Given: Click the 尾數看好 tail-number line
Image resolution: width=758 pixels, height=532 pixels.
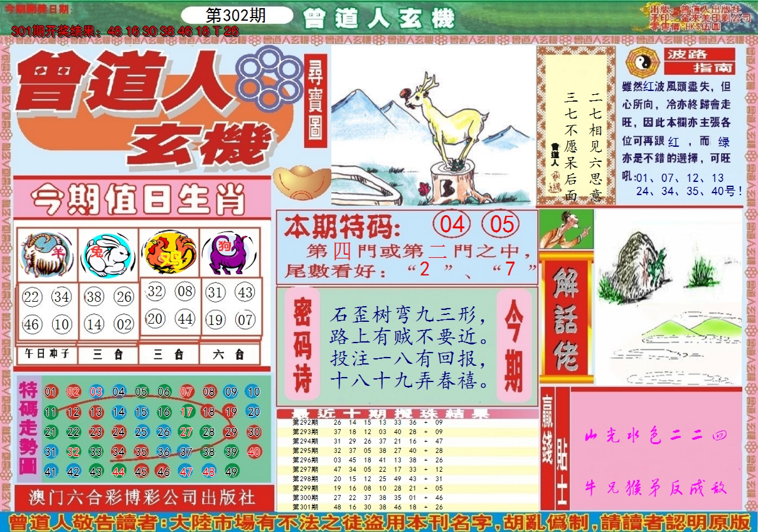Looking at the screenshot, I should point(410,271).
